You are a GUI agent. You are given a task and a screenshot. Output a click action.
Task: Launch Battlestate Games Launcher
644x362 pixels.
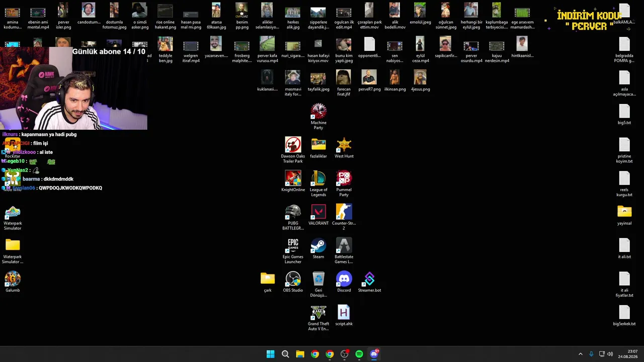[x=344, y=251]
